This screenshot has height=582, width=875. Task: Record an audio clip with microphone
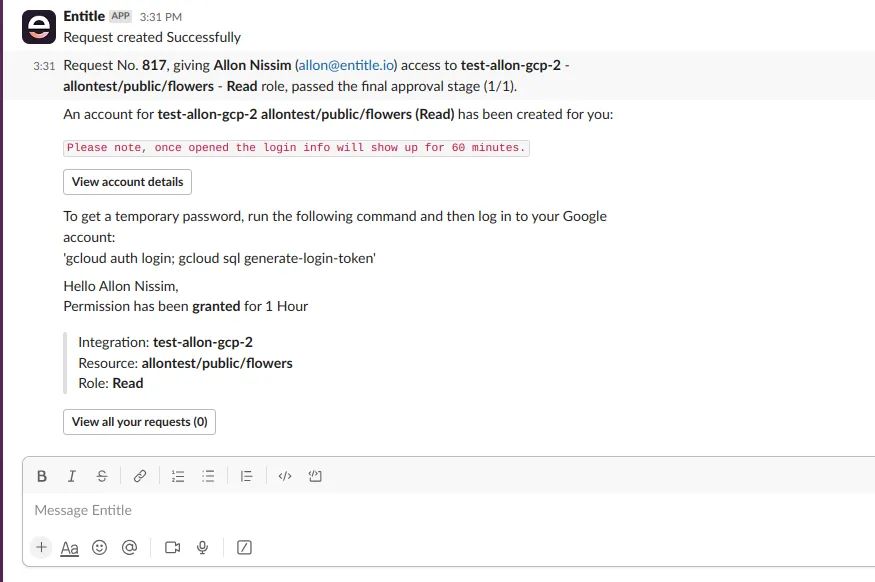203,547
